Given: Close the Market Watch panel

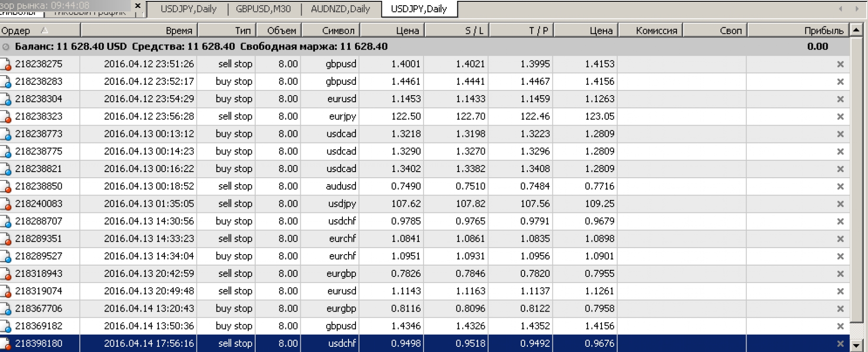Looking at the screenshot, I should point(138,6).
